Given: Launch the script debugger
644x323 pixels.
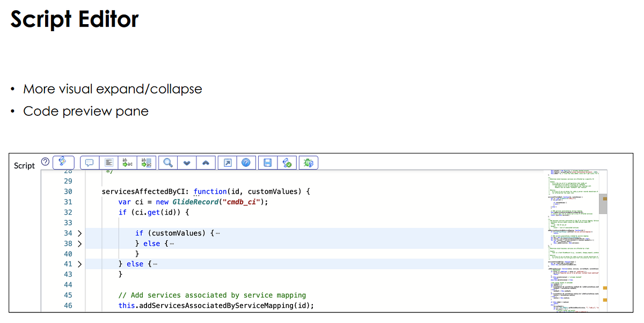Looking at the screenshot, I should (308, 162).
